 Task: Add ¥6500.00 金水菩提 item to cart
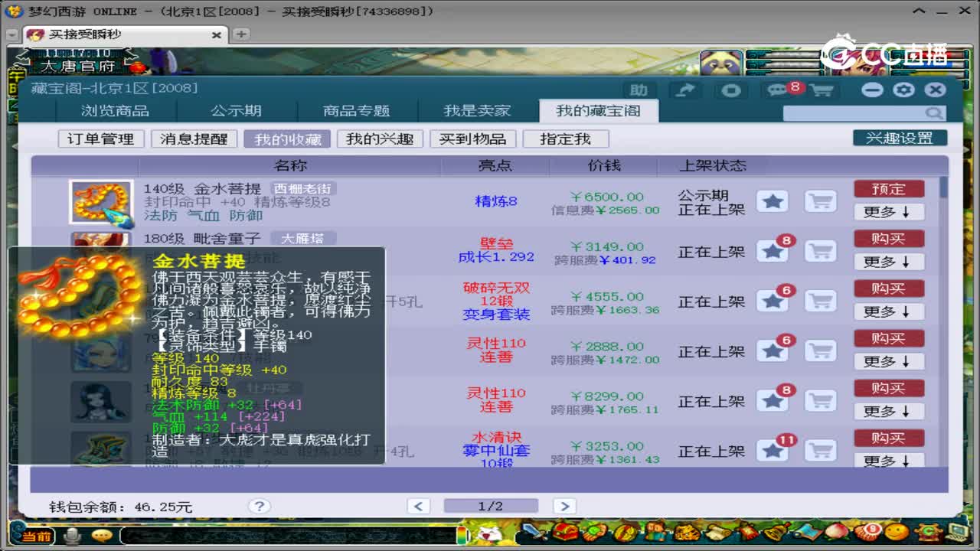click(820, 201)
